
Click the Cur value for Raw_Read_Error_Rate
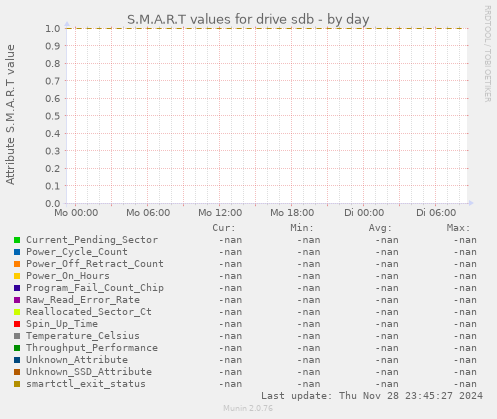[230, 300]
